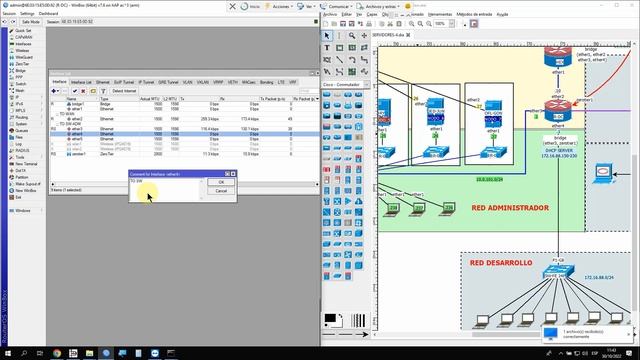Click the Detect Internet button
Image resolution: width=640 pixels, height=360 pixels.
(x=124, y=91)
